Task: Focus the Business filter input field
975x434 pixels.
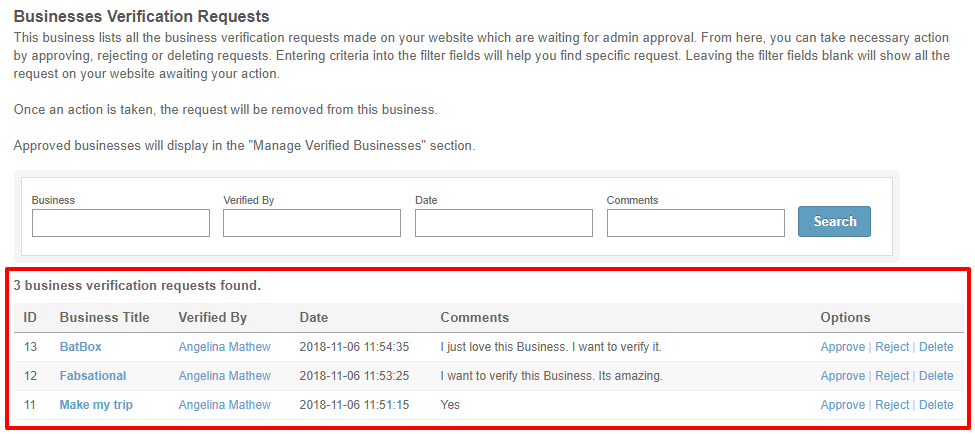Action: (x=121, y=223)
